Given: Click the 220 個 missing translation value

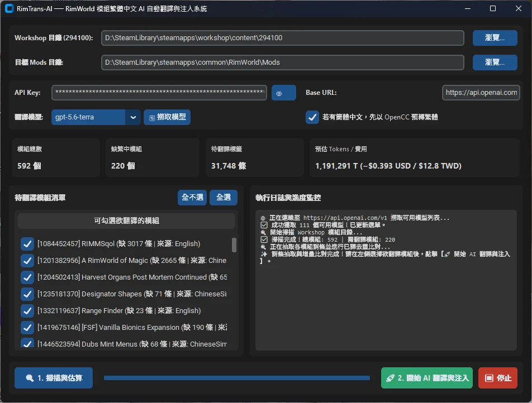Looking at the screenshot, I should [x=123, y=166].
